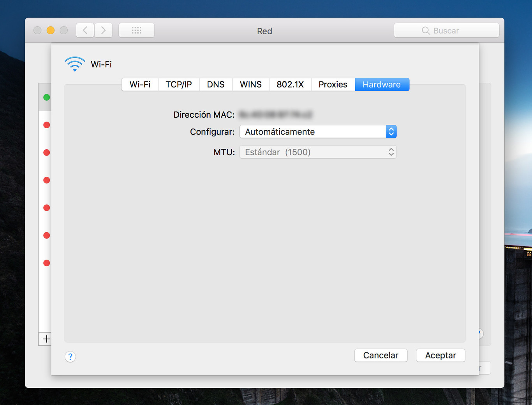Select the green connected status indicator
532x405 pixels.
coord(46,97)
